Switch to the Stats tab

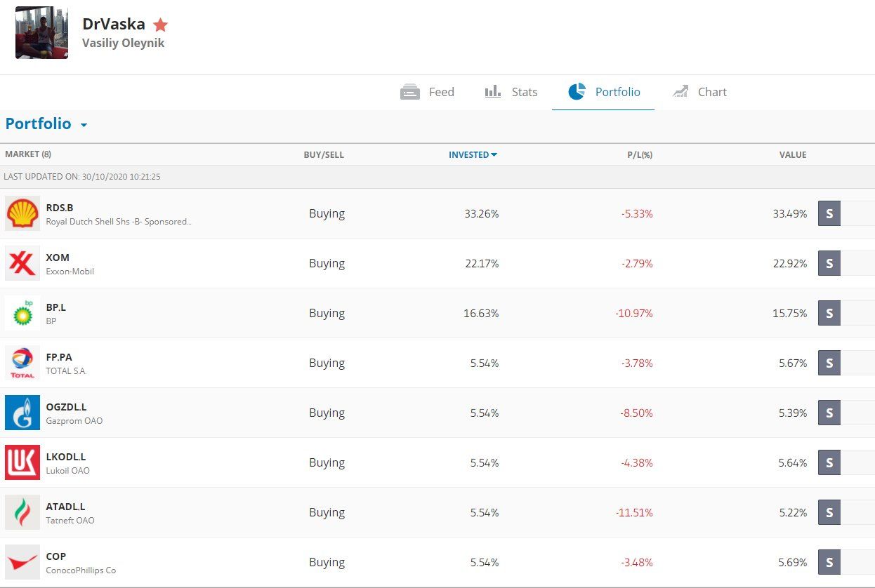[x=511, y=92]
